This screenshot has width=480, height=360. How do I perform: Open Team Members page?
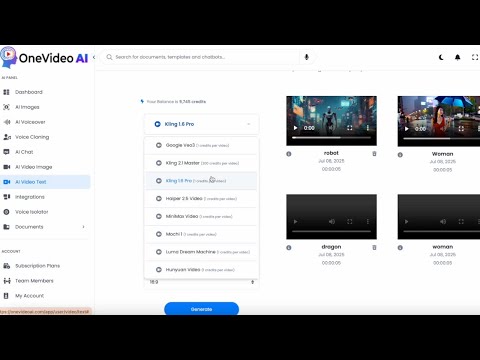coord(34,281)
